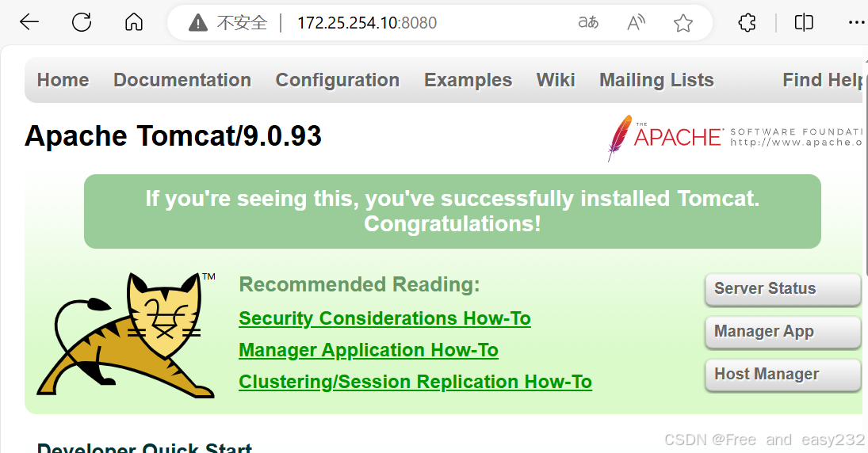Open the Home navigation item

pos(63,80)
